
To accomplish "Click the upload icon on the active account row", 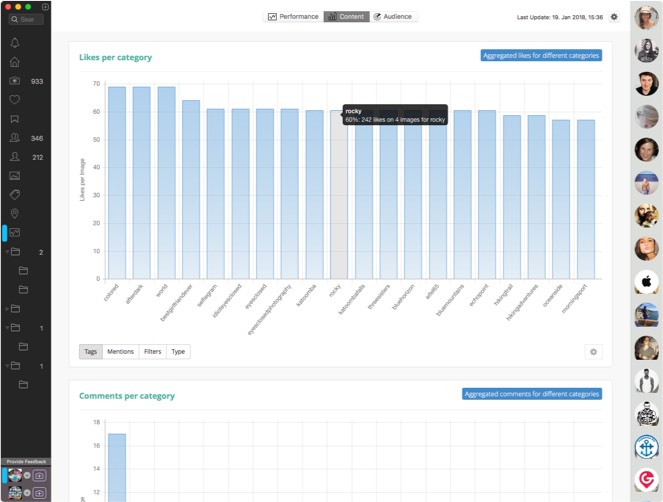I will 39,476.
